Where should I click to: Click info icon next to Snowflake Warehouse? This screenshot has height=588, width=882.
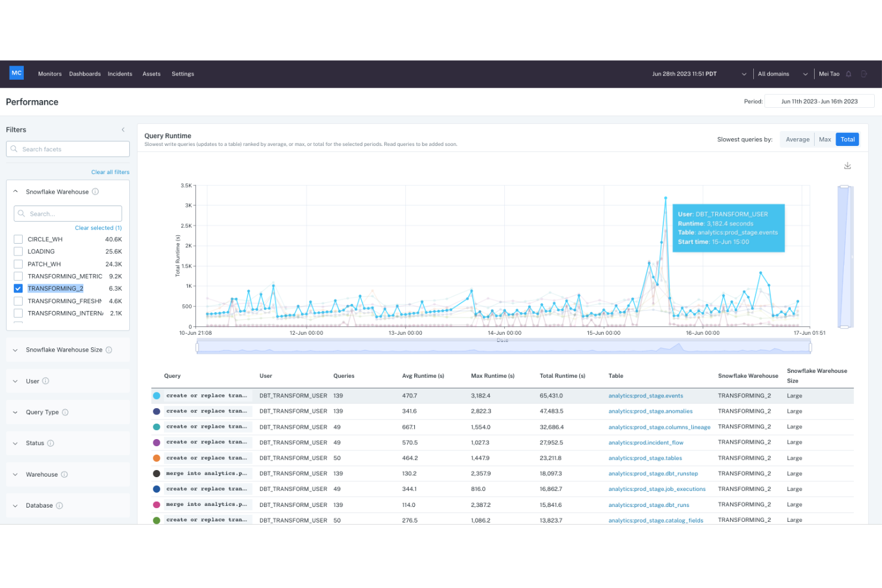click(x=95, y=192)
